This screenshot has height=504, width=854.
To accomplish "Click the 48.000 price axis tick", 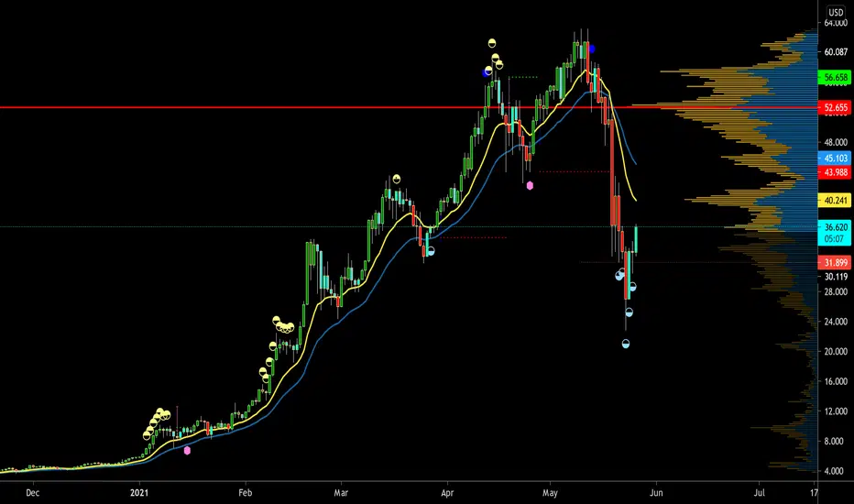I will 836,142.
